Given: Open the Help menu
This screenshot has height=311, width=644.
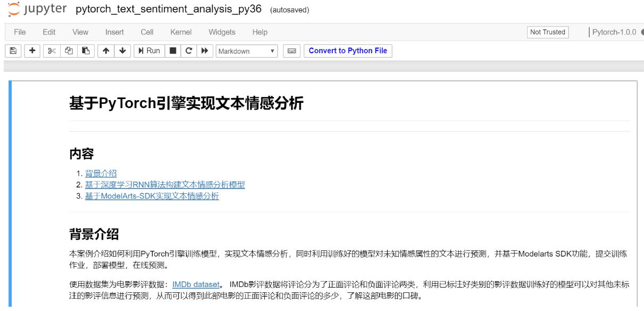Looking at the screenshot, I should [x=260, y=32].
